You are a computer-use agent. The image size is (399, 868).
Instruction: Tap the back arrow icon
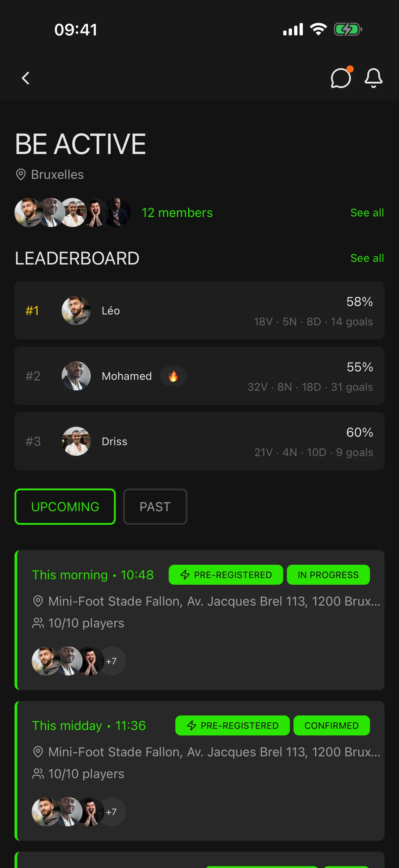pos(25,78)
